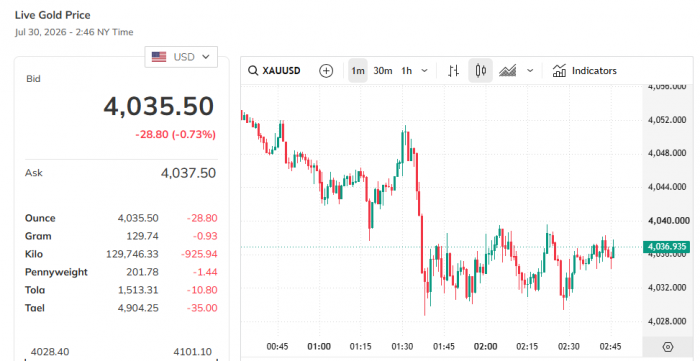Open the XAUUSD symbol search
This screenshot has height=361, width=700.
coord(274,71)
